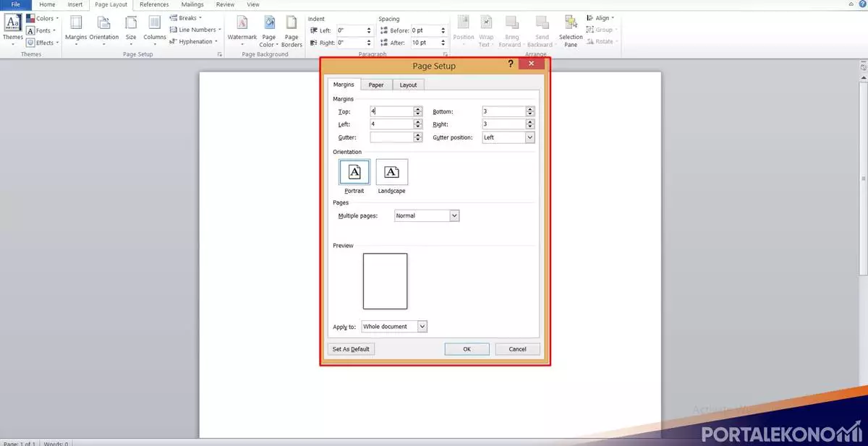Switch to the Mailings ribbon tab

coord(192,4)
